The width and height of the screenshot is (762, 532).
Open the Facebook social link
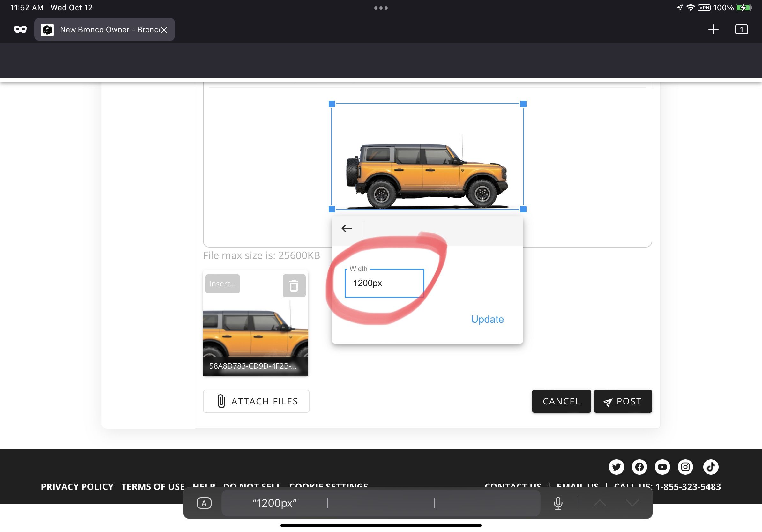(639, 467)
